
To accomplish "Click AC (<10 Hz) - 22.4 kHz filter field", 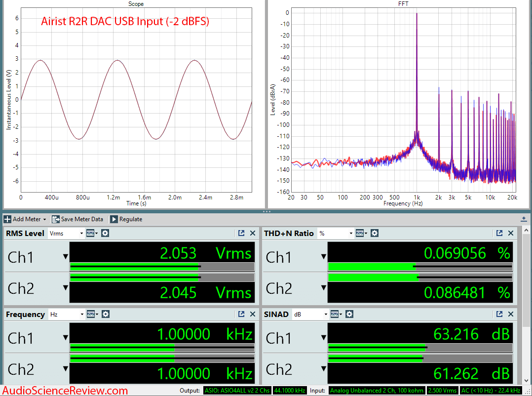I will [491, 391].
